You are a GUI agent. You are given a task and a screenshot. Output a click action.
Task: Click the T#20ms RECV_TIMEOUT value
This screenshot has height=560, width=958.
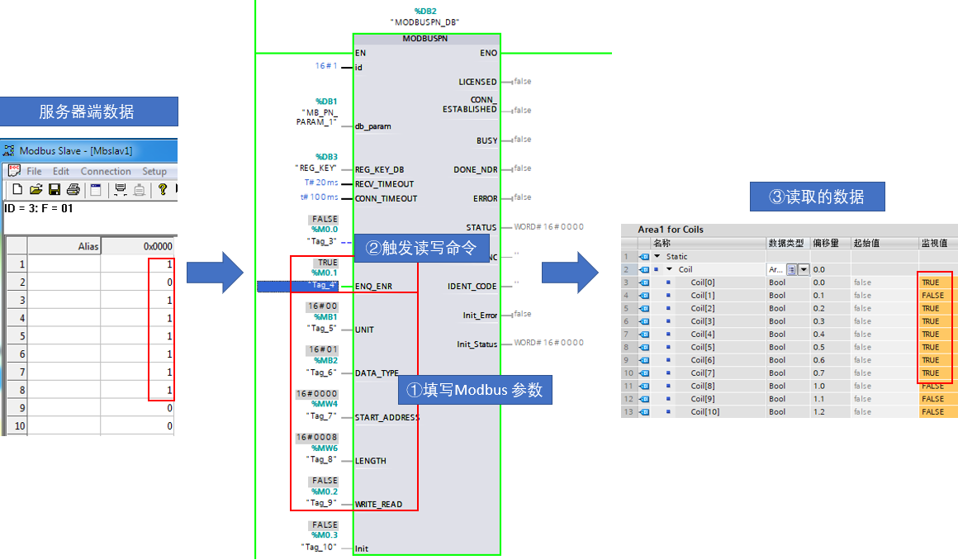(x=320, y=183)
